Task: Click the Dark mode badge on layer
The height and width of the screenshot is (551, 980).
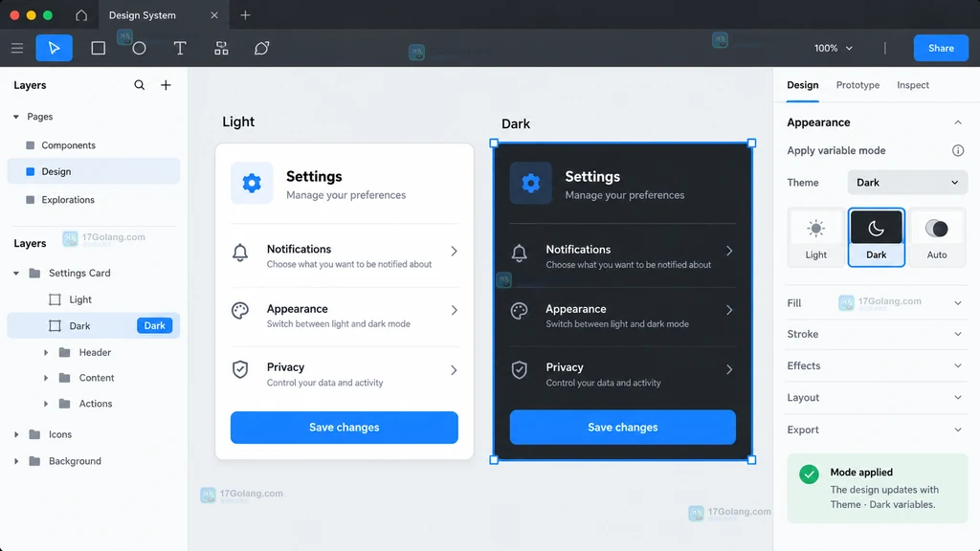Action: pyautogui.click(x=154, y=325)
